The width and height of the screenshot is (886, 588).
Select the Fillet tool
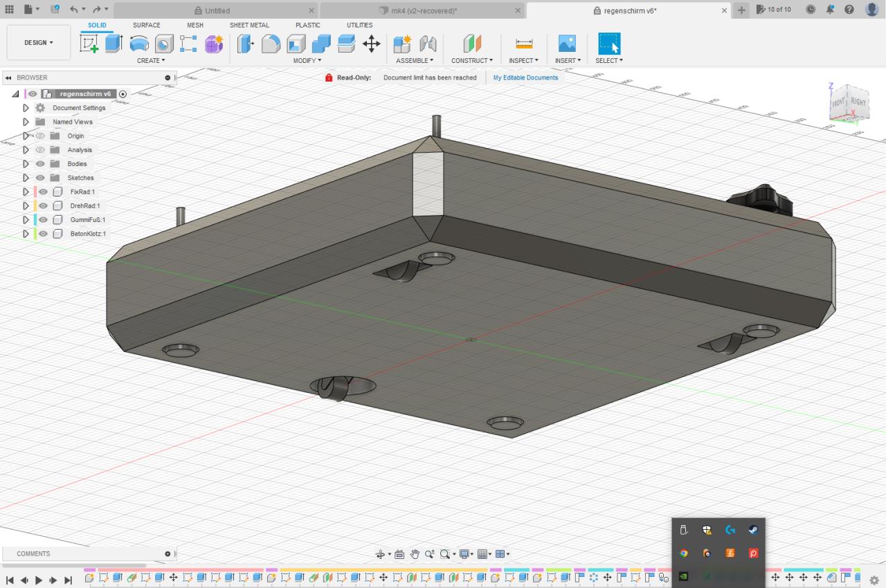click(271, 44)
